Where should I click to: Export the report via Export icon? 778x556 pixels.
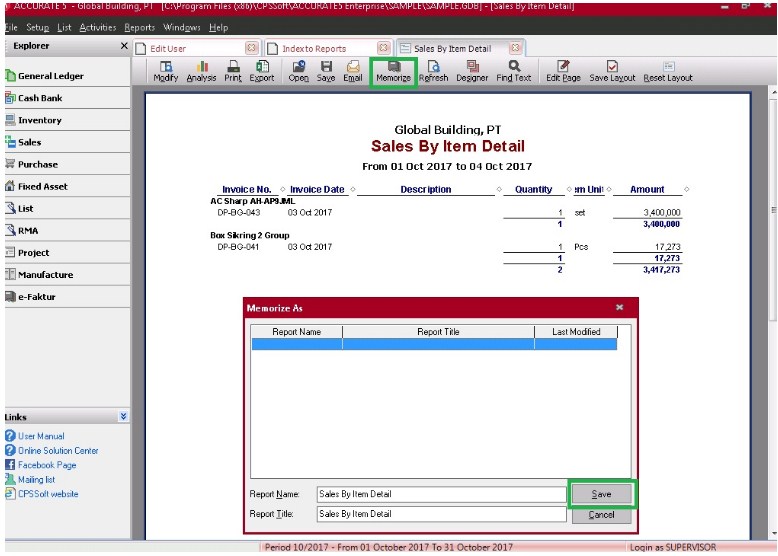(261, 71)
